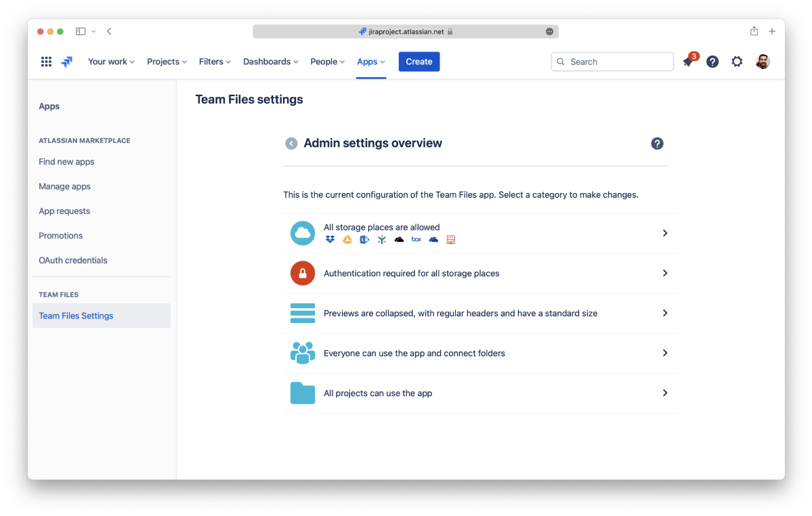Click the Google Drive storage icon
Viewport: 812px width, 516px height.
tap(347, 240)
